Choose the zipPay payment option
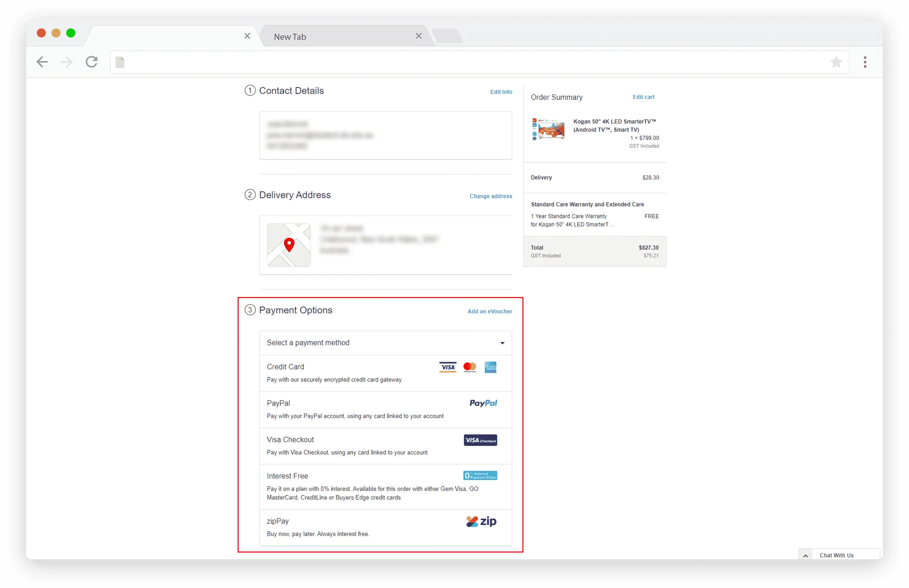The width and height of the screenshot is (909, 588). (x=385, y=527)
